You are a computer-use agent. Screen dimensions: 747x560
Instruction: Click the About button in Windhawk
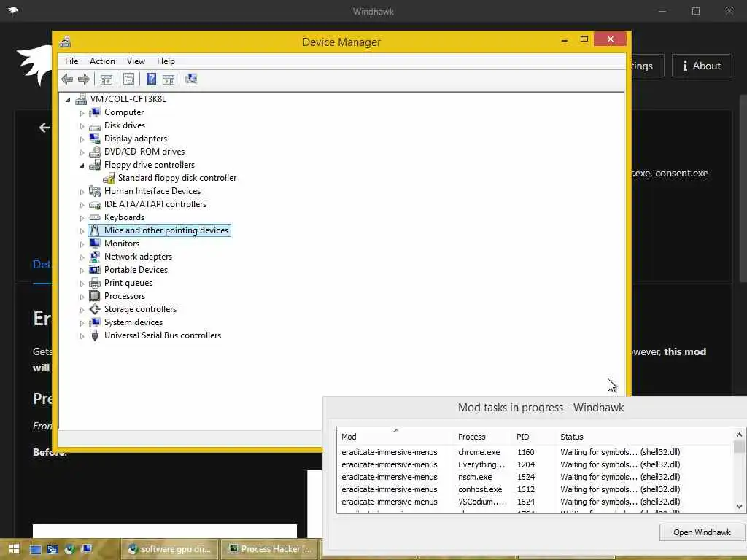click(x=702, y=66)
